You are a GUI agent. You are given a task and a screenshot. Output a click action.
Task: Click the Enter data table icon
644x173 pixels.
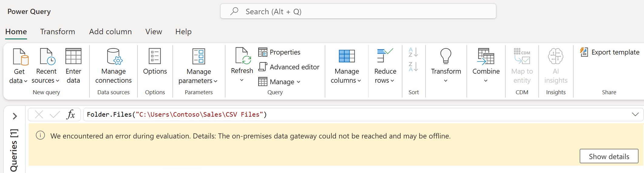73,57
